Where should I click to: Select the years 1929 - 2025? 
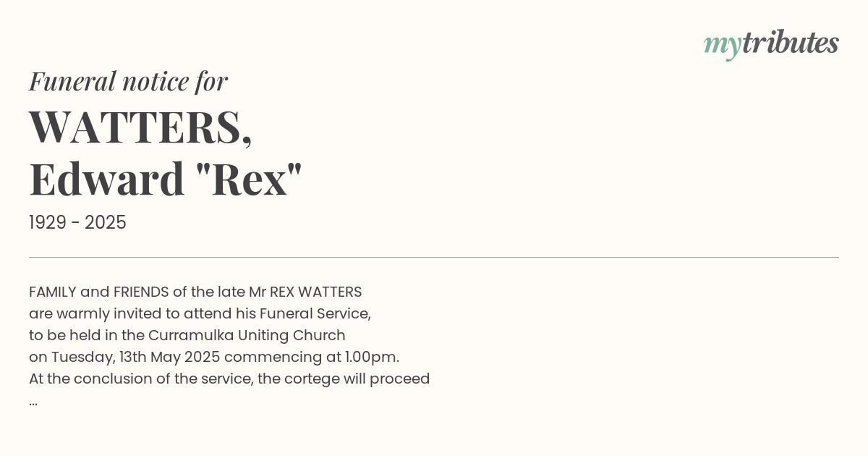[77, 223]
